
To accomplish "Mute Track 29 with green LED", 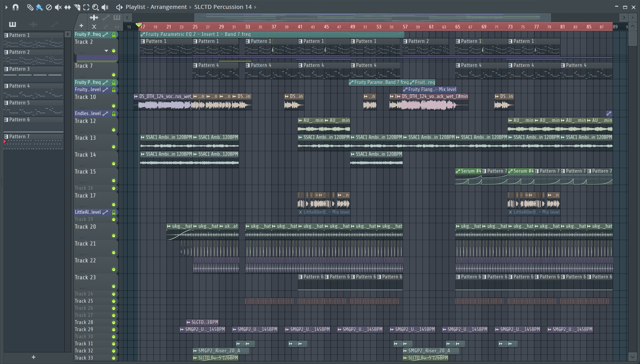I will [x=114, y=330].
